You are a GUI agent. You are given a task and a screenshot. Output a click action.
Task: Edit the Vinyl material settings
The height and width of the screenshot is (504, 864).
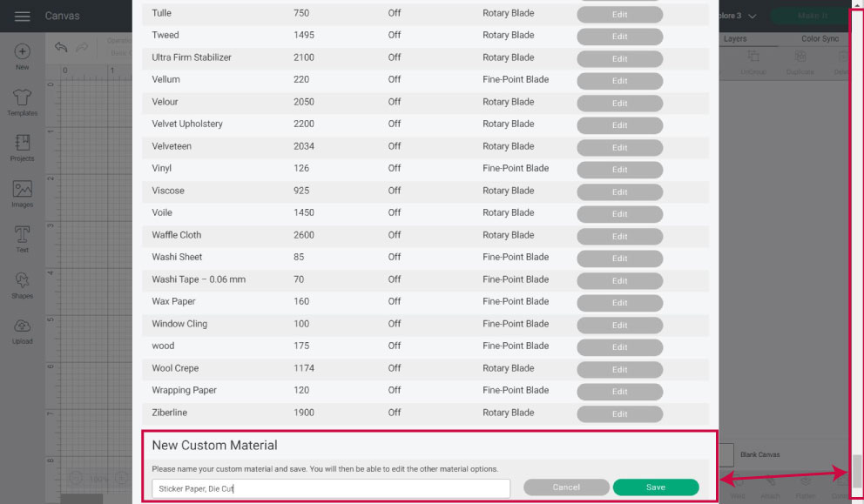(619, 170)
